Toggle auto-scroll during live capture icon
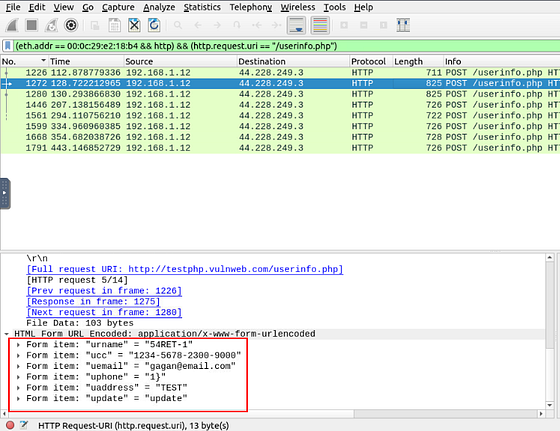The image size is (560, 431). tap(296, 25)
